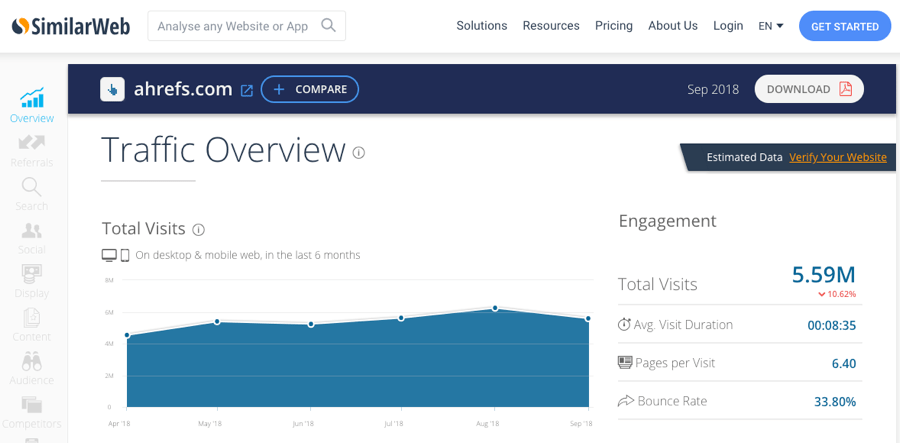Click info icon beside Total Visits heading
Image resolution: width=900 pixels, height=443 pixels.
(198, 229)
